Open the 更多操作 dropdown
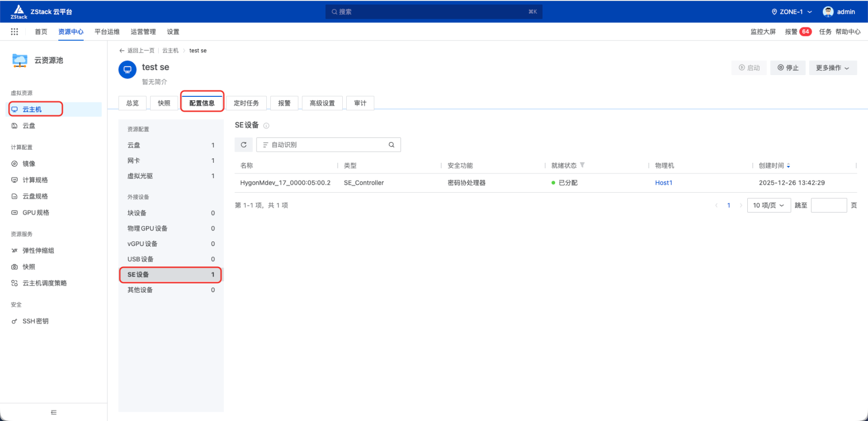Screen dimensions: 868x421 click(833, 68)
